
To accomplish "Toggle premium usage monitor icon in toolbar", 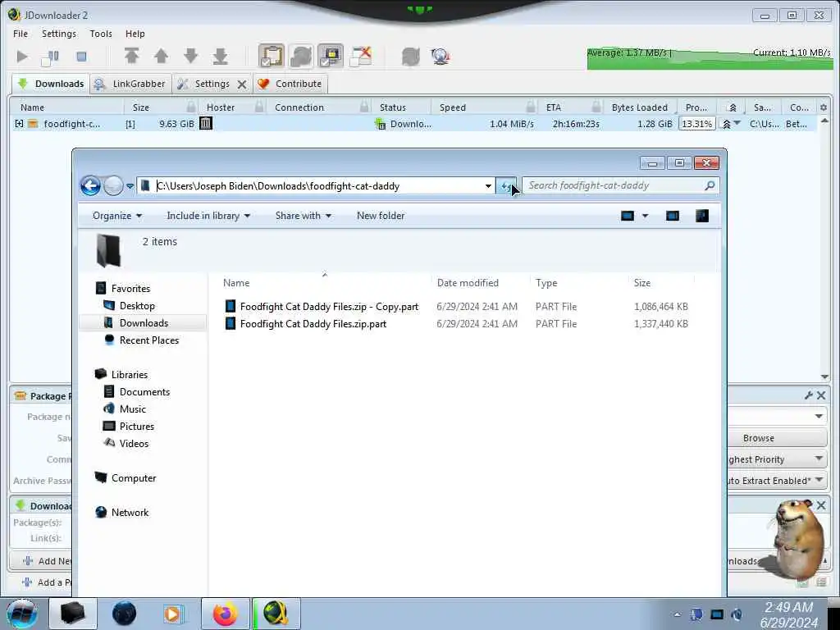I will point(331,56).
